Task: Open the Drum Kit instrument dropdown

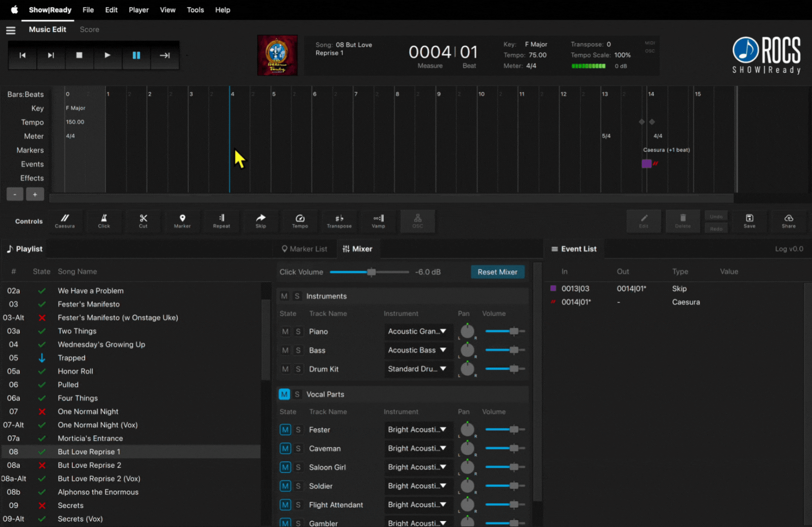Action: coord(417,369)
